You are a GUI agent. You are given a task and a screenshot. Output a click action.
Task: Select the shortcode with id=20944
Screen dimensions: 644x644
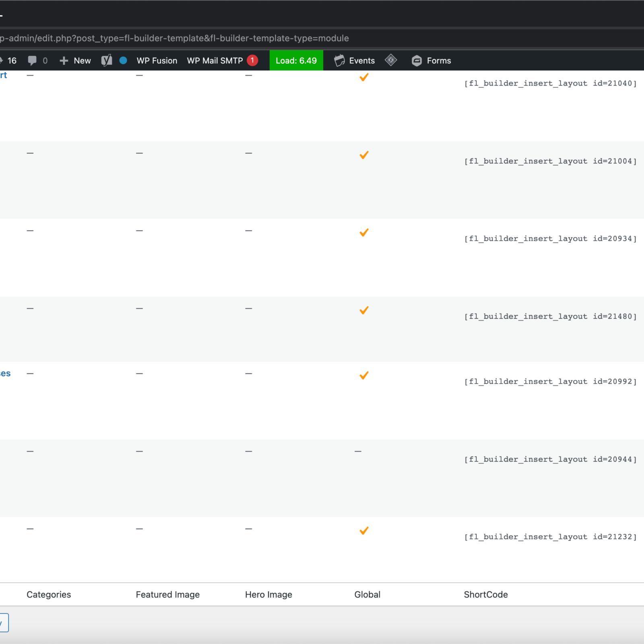click(550, 459)
